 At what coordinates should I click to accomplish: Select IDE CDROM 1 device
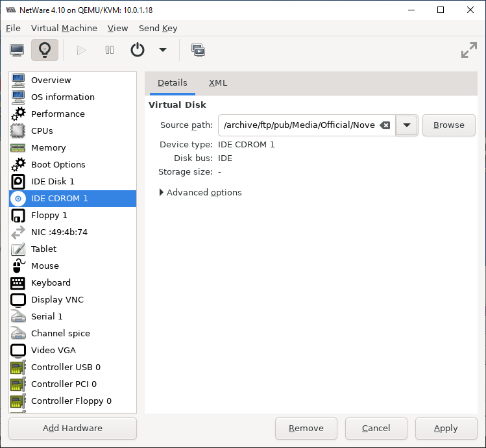pos(73,199)
